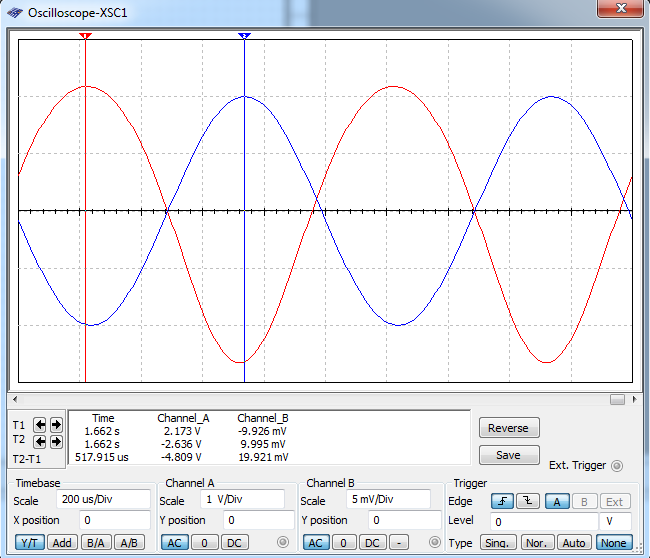650x558 pixels.
Task: Click Channel_B difference 19.921 mV
Action: pyautogui.click(x=263, y=457)
